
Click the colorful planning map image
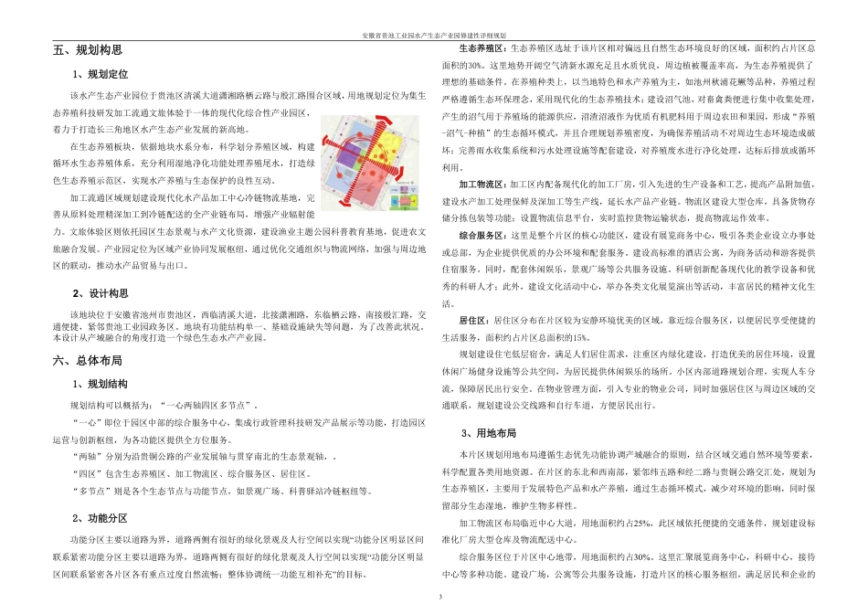point(370,163)
